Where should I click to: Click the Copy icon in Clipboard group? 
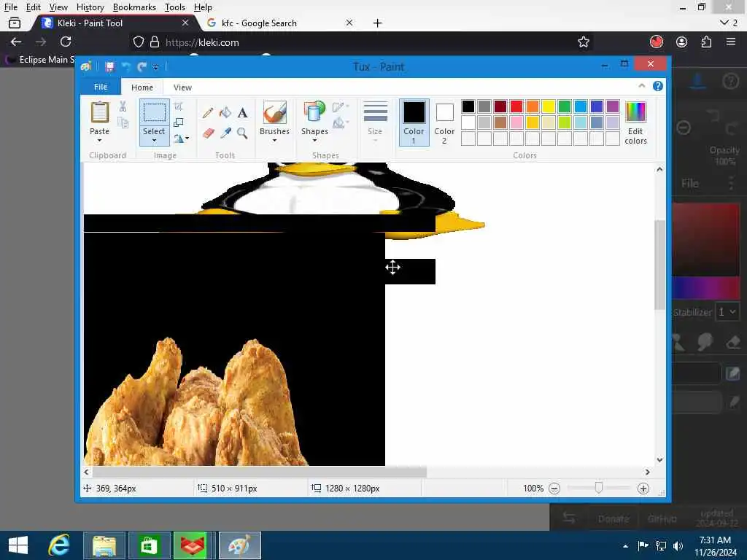tap(123, 122)
